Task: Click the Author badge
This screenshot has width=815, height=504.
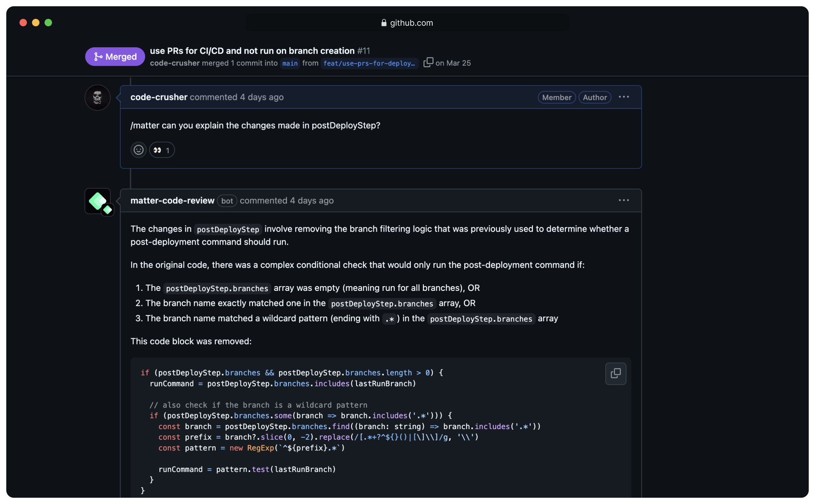Action: pos(594,97)
